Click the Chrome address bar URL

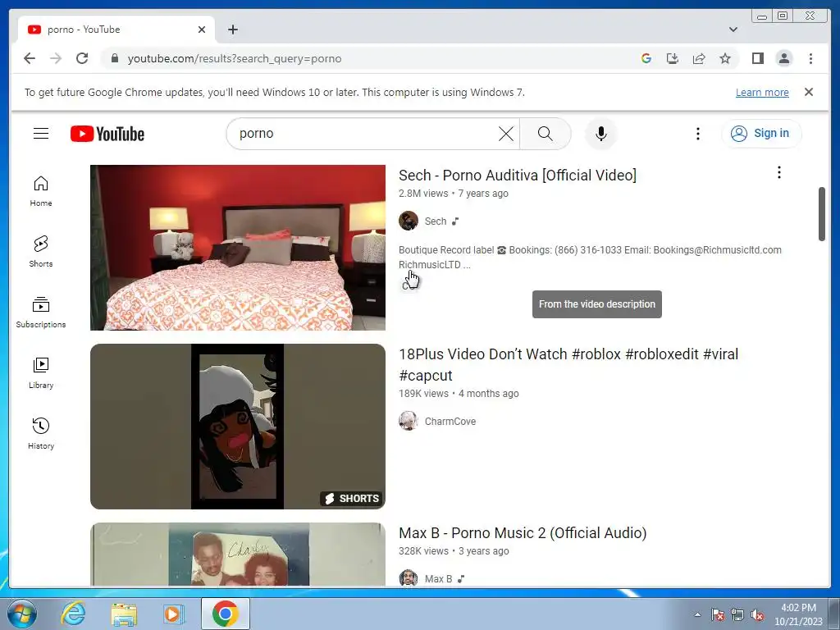coord(234,58)
